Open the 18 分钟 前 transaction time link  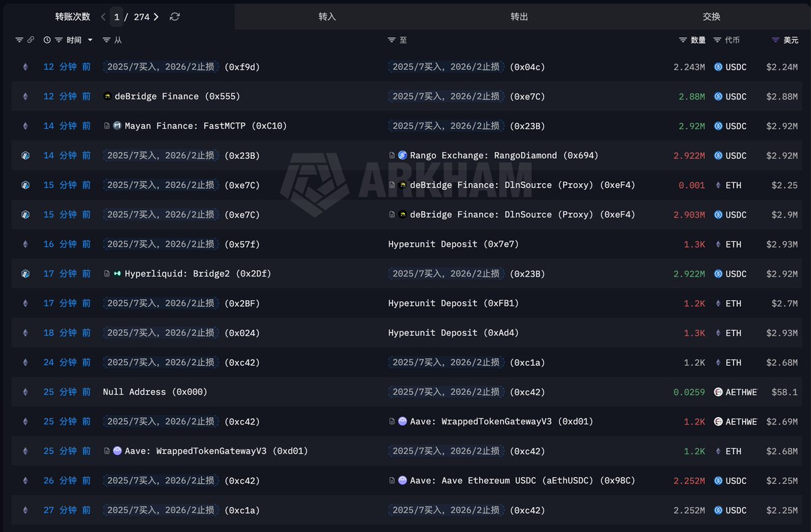tap(67, 333)
